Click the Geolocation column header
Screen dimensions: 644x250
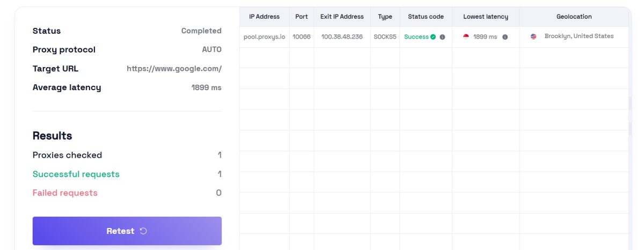574,17
